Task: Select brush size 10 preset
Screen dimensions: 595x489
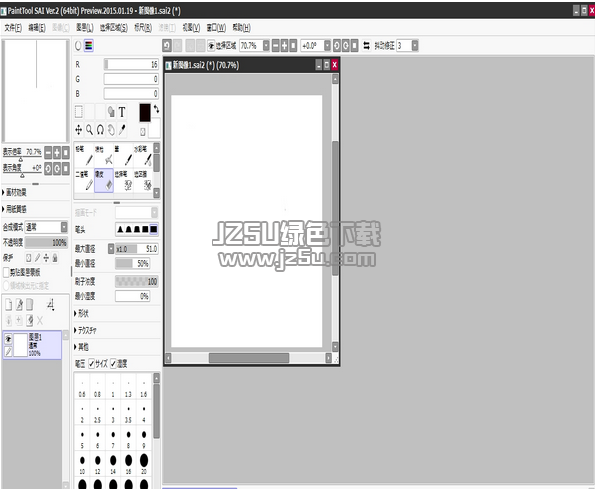Action: tap(82, 464)
